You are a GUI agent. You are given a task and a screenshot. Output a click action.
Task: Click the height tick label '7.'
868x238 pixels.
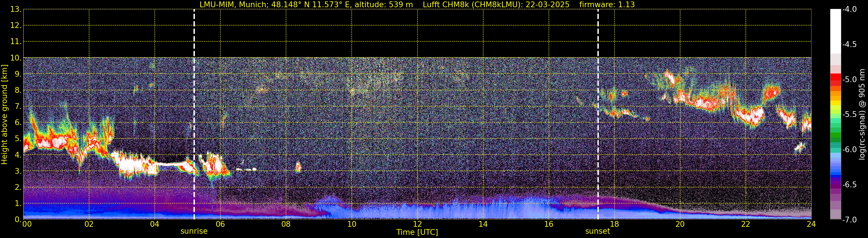click(18, 107)
